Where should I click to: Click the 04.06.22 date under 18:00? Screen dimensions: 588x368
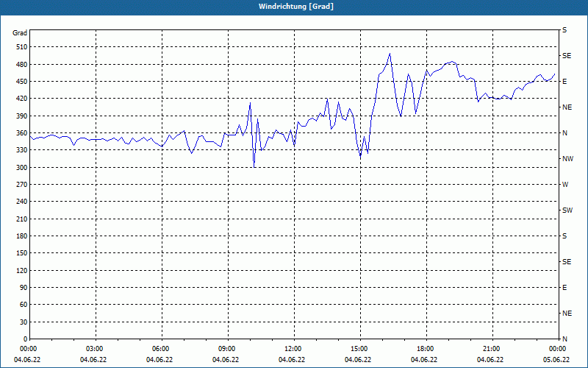[x=424, y=360]
